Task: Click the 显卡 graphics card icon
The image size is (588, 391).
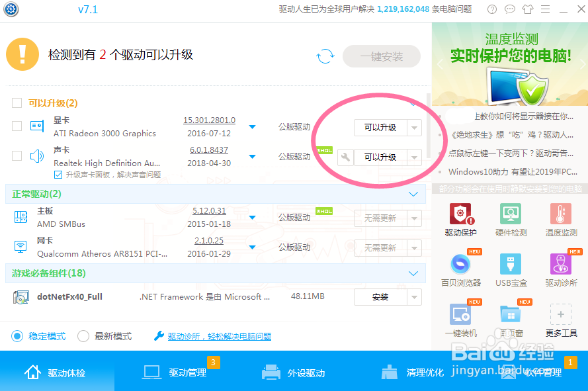Action: click(x=37, y=126)
